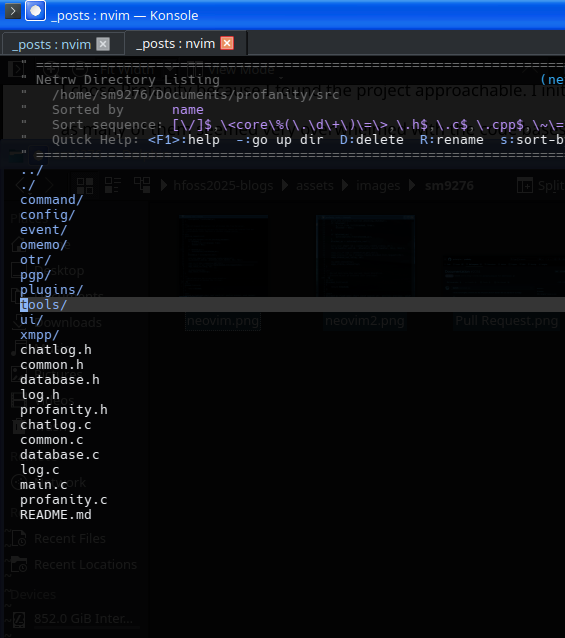Click the Konsole terminal icon in title bar
The height and width of the screenshot is (638, 565).
point(13,11)
